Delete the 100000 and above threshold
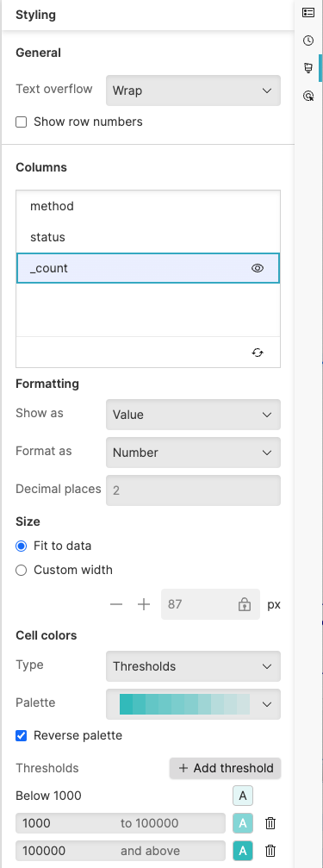 (x=270, y=851)
